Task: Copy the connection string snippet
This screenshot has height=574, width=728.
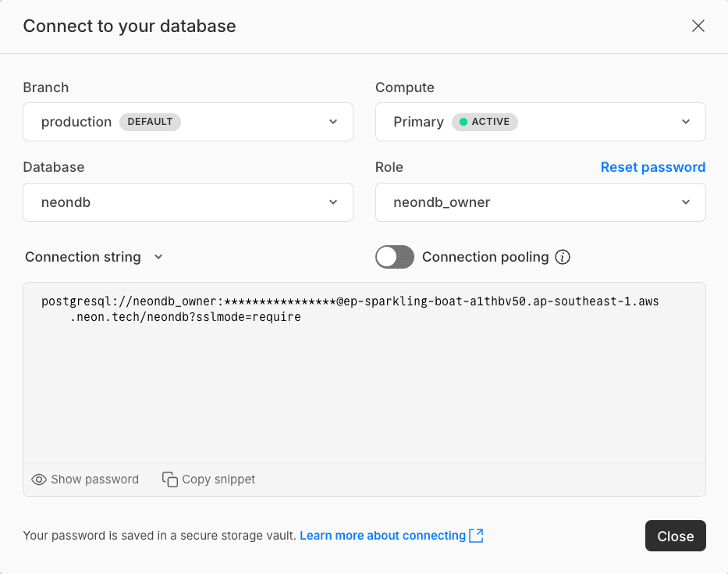Action: click(x=208, y=479)
